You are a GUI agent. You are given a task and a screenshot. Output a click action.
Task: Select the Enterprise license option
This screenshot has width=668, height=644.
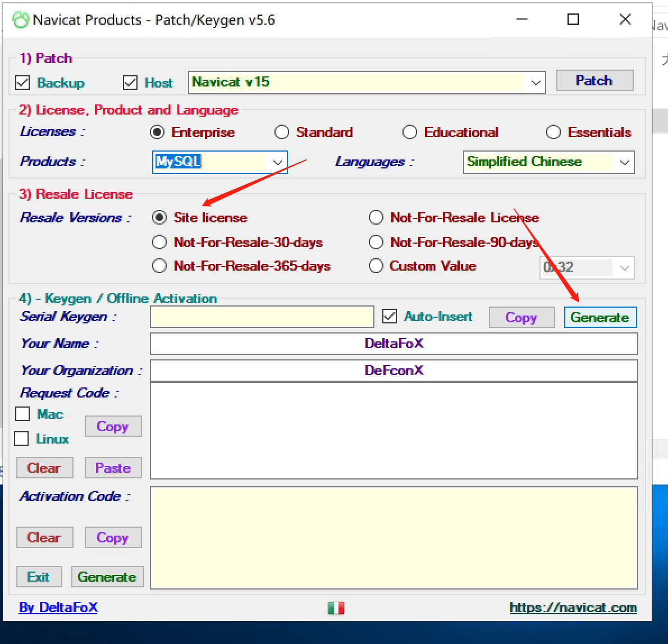pyautogui.click(x=157, y=132)
